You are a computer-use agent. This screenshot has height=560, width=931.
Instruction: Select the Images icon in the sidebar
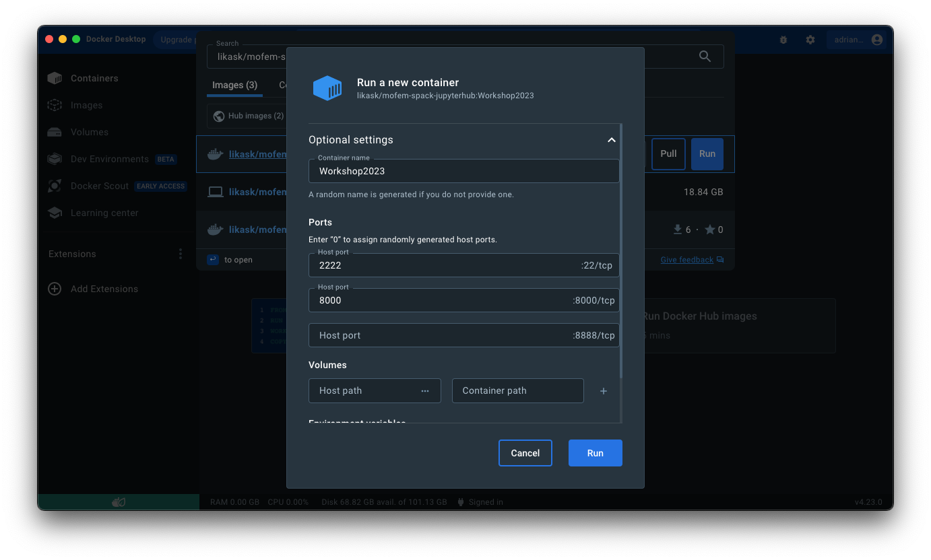[55, 105]
